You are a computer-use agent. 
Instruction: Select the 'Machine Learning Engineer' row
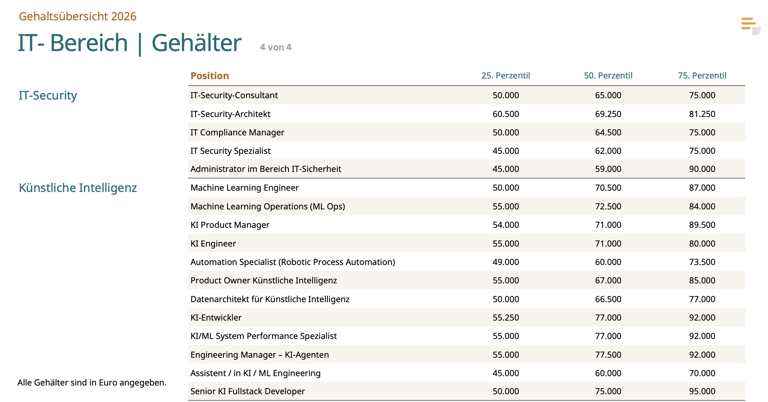(x=244, y=188)
